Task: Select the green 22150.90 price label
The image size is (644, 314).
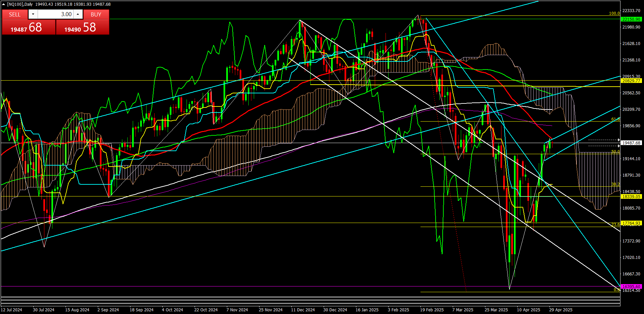Action: (x=631, y=19)
